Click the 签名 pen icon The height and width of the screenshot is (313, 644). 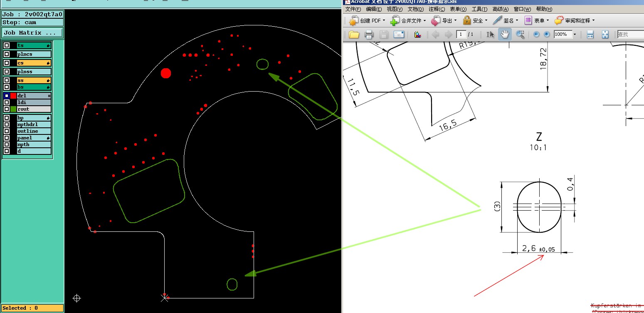(x=497, y=20)
